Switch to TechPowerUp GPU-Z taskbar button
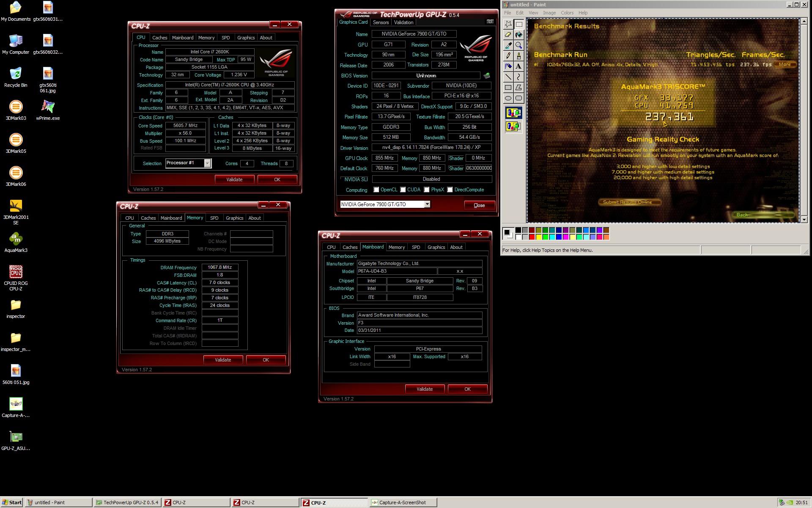This screenshot has height=508, width=812. [127, 502]
